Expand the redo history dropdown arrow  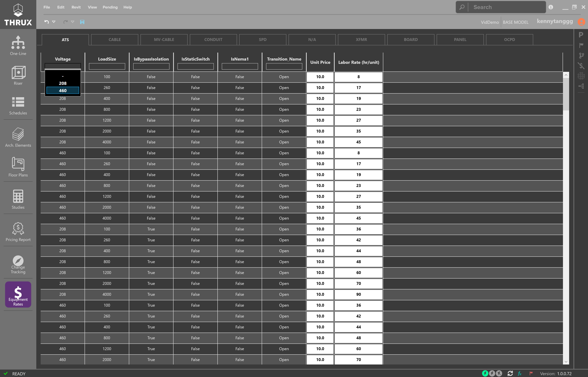click(x=73, y=22)
